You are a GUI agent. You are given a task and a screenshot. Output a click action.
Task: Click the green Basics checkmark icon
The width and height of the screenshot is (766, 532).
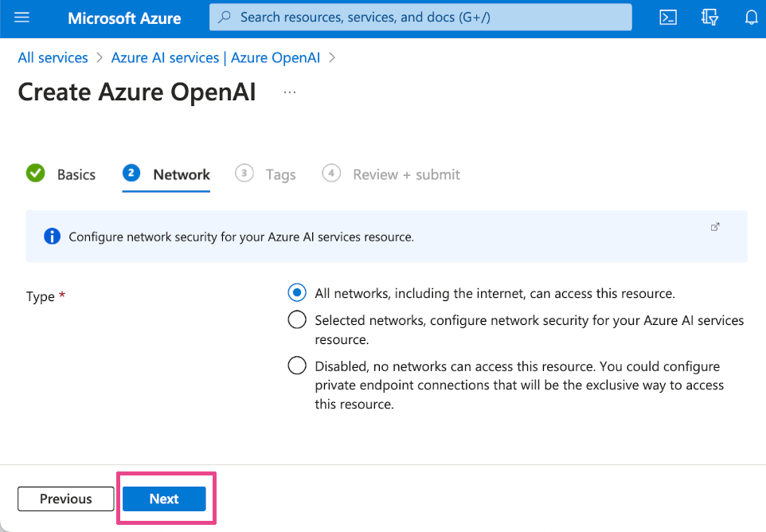coord(36,174)
